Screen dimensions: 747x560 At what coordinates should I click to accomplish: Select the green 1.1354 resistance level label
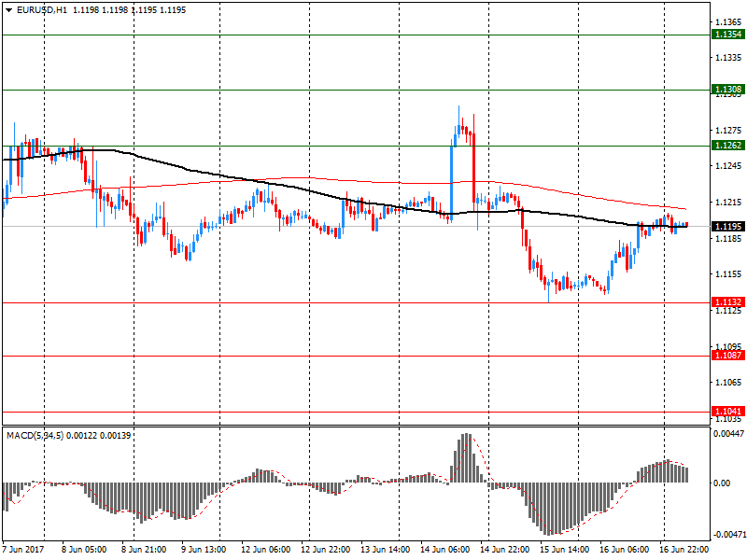(x=728, y=35)
